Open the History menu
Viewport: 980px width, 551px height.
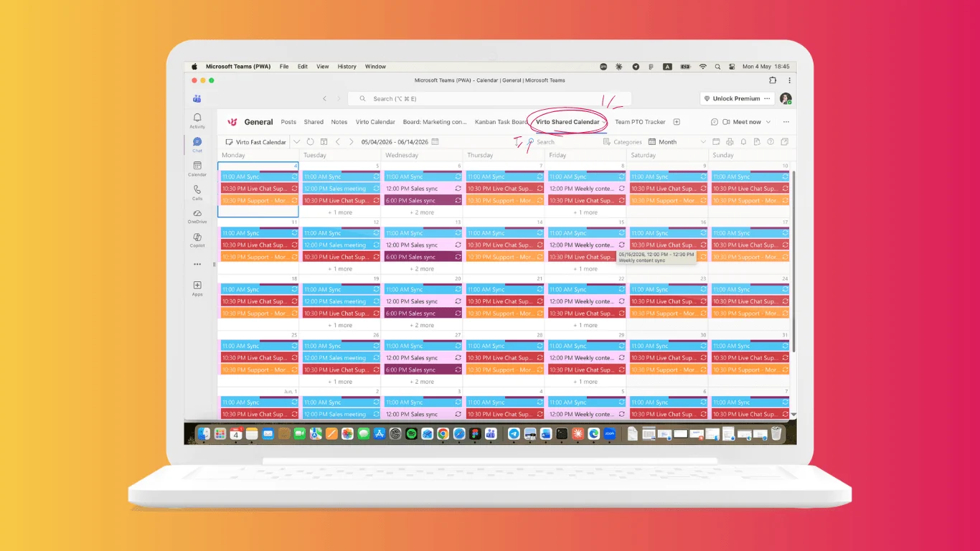coord(347,67)
